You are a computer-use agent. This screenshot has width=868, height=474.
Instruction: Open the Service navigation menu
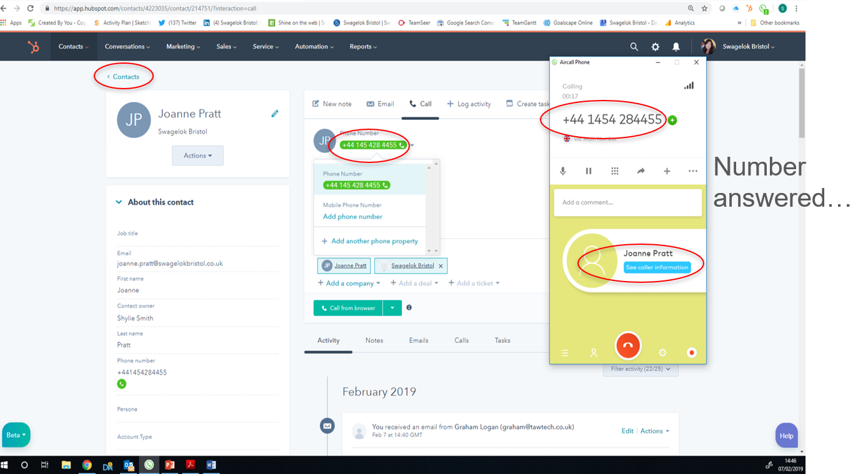pyautogui.click(x=266, y=47)
